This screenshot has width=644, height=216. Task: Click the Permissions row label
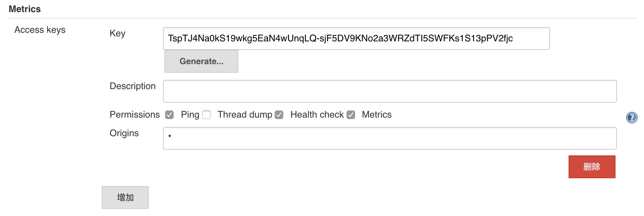click(134, 114)
